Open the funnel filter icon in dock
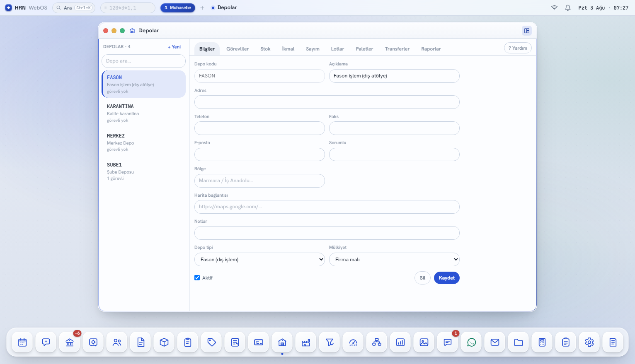The height and width of the screenshot is (364, 635). click(x=330, y=342)
